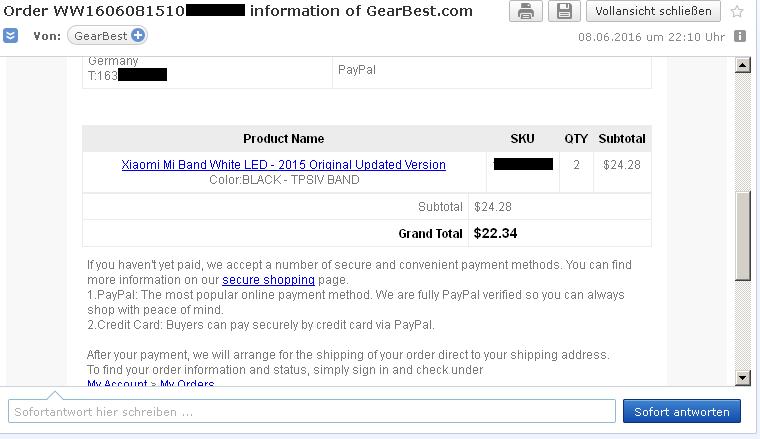Image resolution: width=760 pixels, height=439 pixels.
Task: Click the email subject title
Action: click(x=236, y=11)
